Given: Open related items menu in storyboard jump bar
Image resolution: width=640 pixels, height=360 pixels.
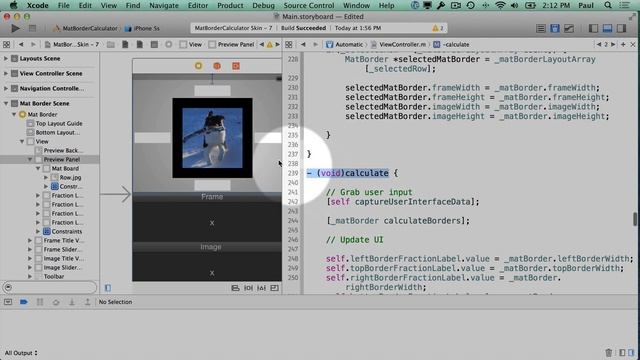Looking at the screenshot, I should pos(7,44).
